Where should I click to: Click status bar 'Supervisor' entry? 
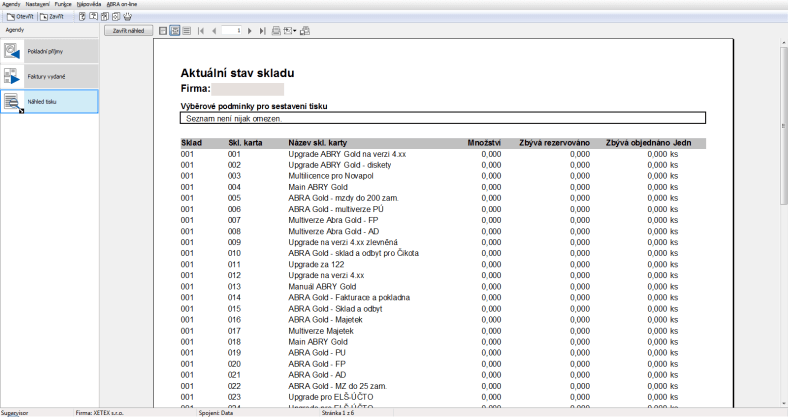click(15, 413)
